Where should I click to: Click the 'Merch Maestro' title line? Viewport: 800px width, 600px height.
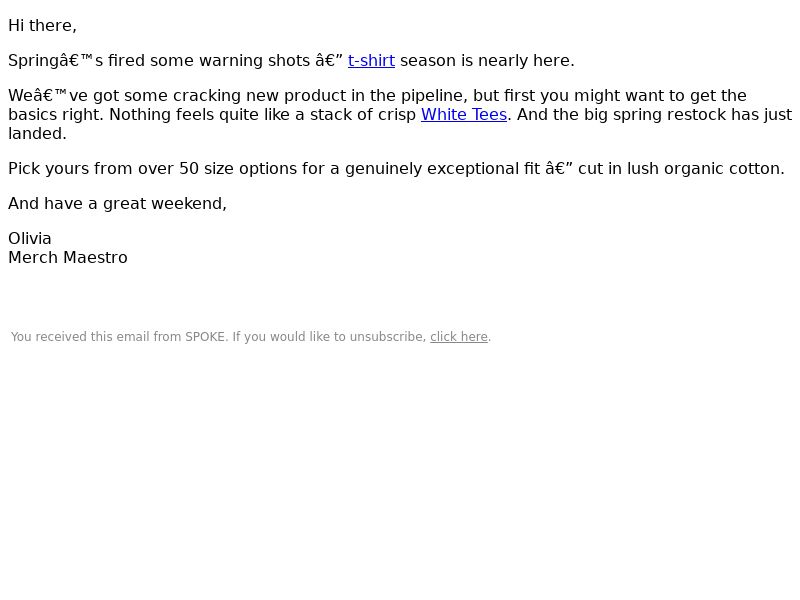tap(68, 258)
